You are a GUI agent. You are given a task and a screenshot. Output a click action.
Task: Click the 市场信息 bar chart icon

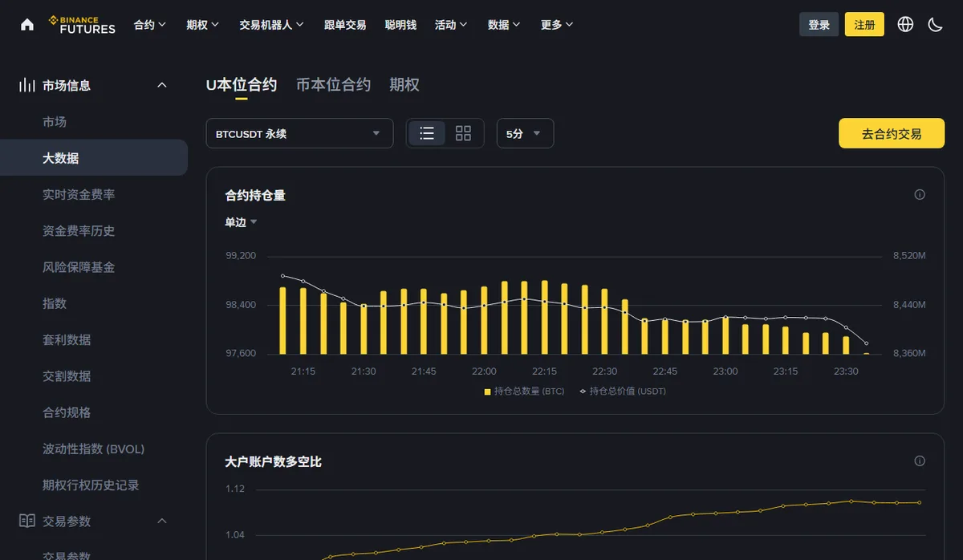coord(27,85)
